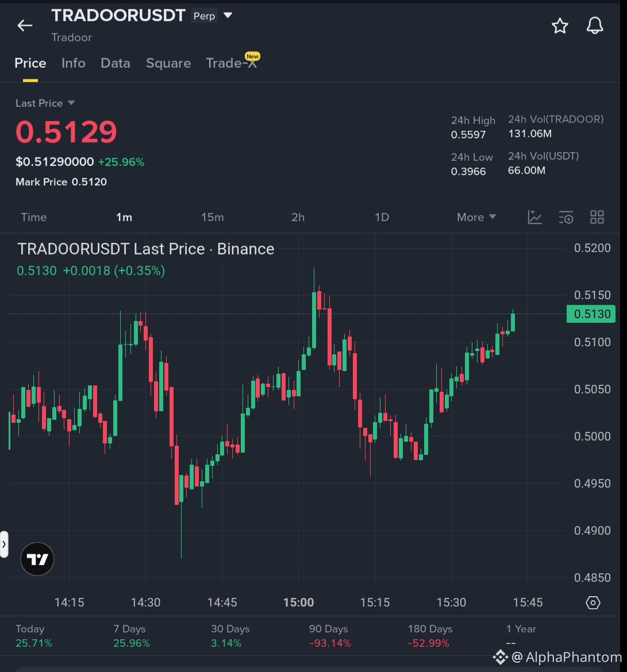Open chart axis settings hexagon icon
627x672 pixels.
click(593, 603)
